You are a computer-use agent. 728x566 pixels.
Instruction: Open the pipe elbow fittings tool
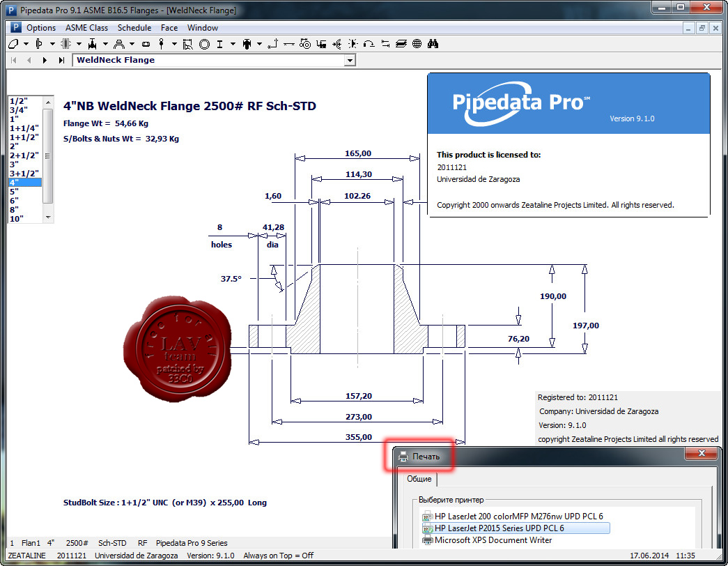coord(13,44)
